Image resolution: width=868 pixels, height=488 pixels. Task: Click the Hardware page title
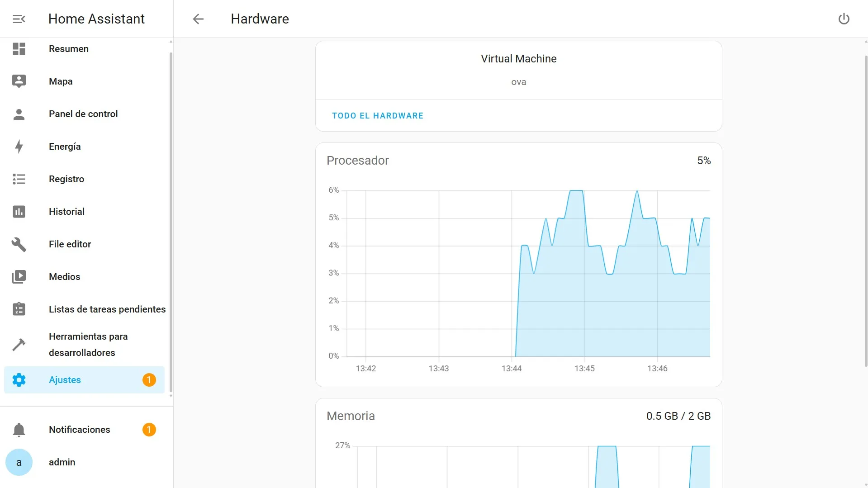260,19
